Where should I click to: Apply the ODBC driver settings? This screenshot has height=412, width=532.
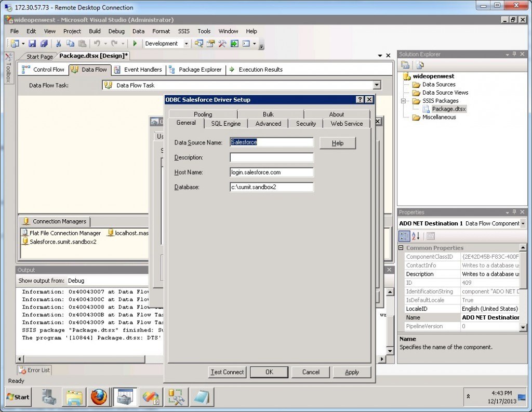click(352, 372)
